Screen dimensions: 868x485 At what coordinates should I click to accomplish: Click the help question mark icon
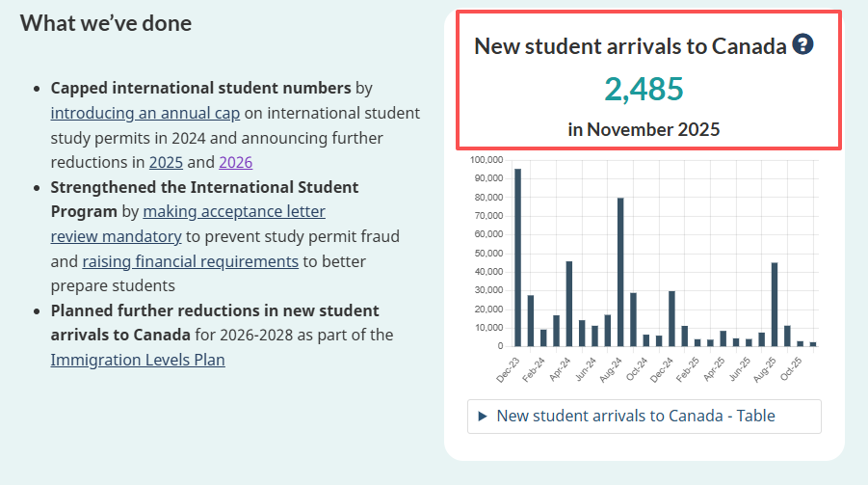pyautogui.click(x=803, y=45)
